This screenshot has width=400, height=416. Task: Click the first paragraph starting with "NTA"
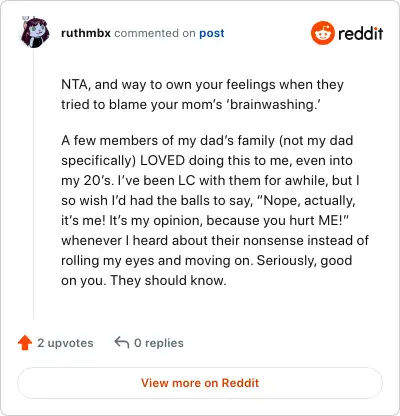click(x=202, y=94)
